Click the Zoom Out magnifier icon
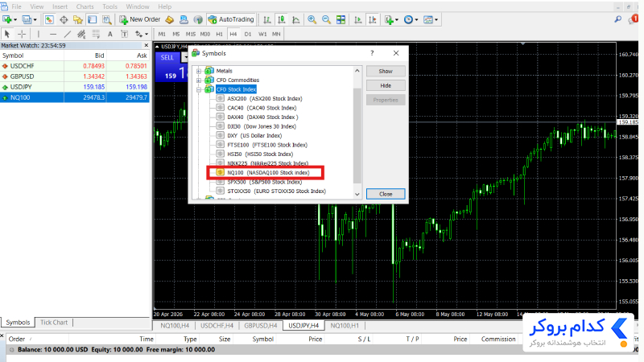This screenshot has width=644, height=362. click(x=326, y=19)
